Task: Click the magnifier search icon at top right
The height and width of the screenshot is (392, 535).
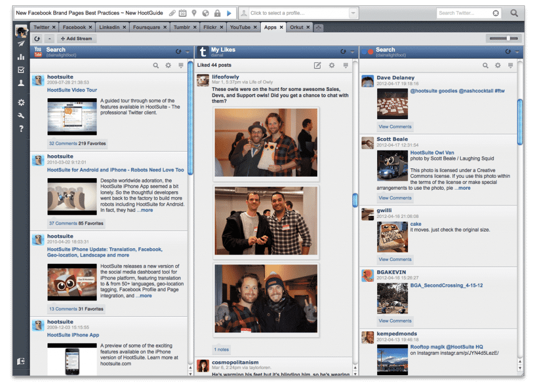Action: pyautogui.click(x=514, y=13)
